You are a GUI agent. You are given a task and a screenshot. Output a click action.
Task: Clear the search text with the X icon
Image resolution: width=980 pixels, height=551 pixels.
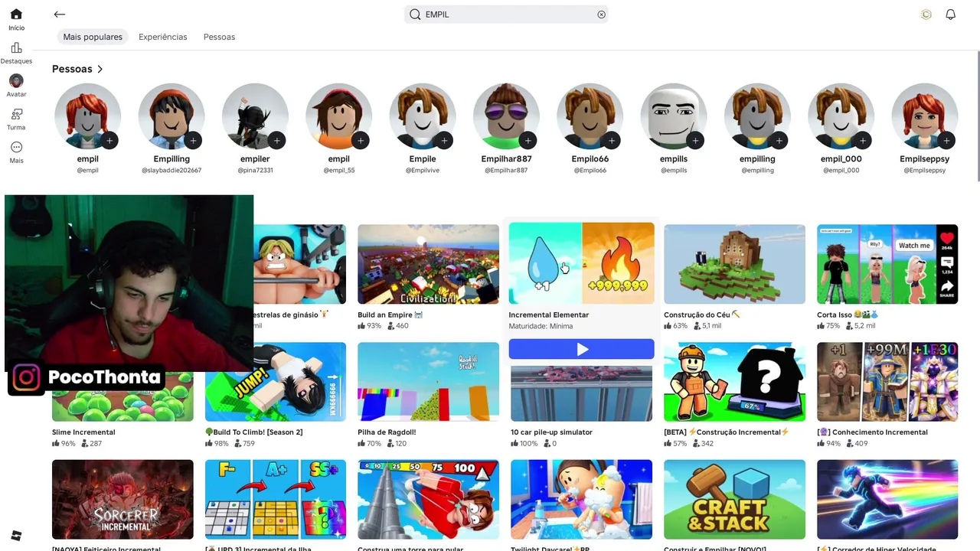tap(601, 14)
